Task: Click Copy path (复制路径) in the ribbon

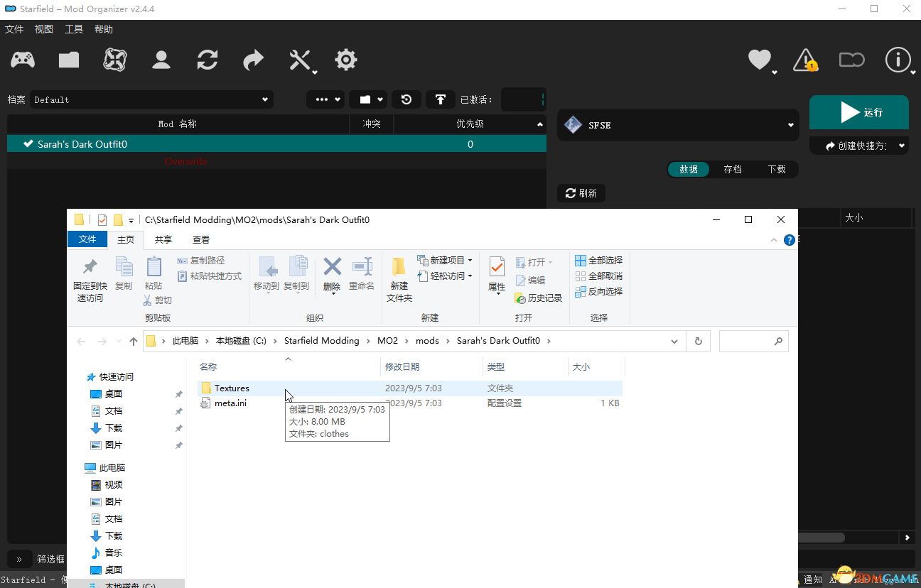Action: pyautogui.click(x=201, y=261)
